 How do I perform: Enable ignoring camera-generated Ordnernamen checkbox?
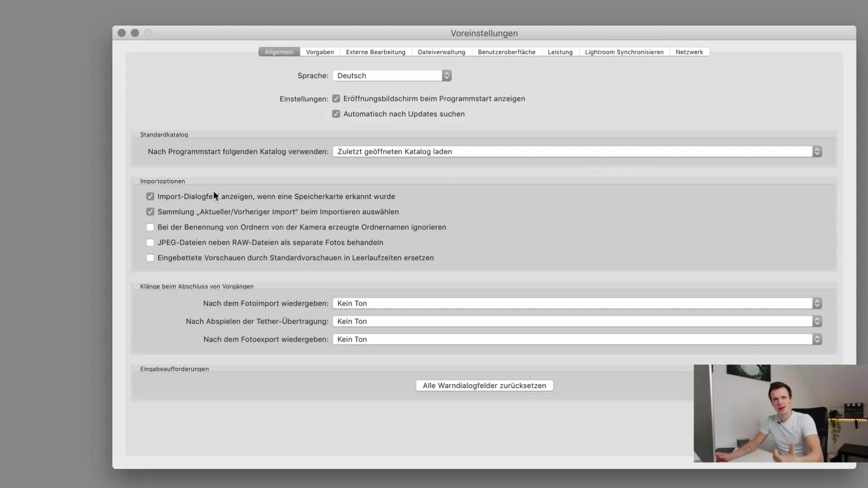tap(150, 227)
